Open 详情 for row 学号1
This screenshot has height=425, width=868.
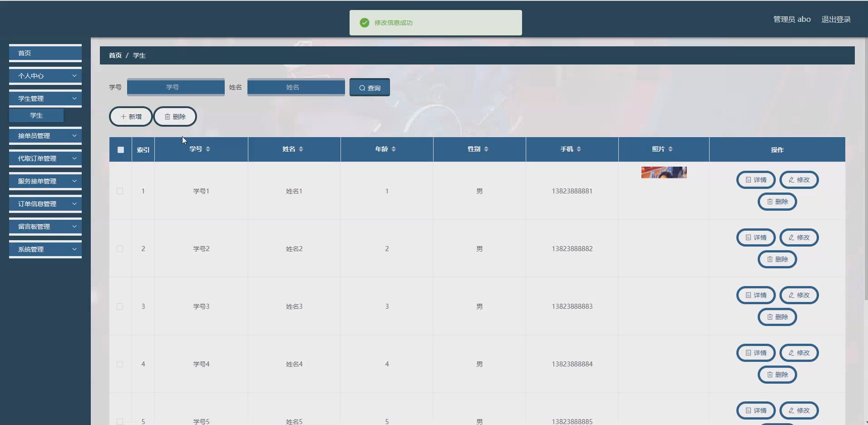click(x=756, y=180)
